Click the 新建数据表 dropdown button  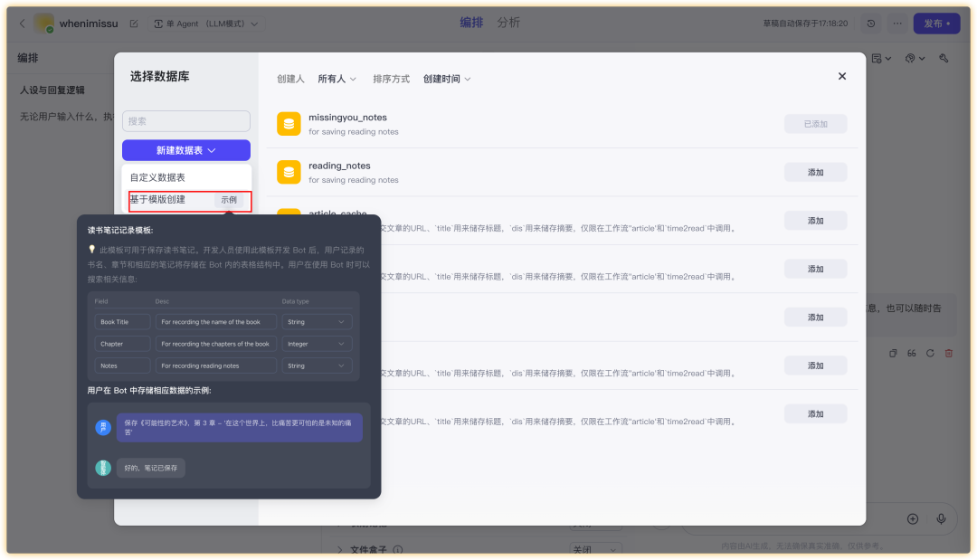tap(186, 150)
